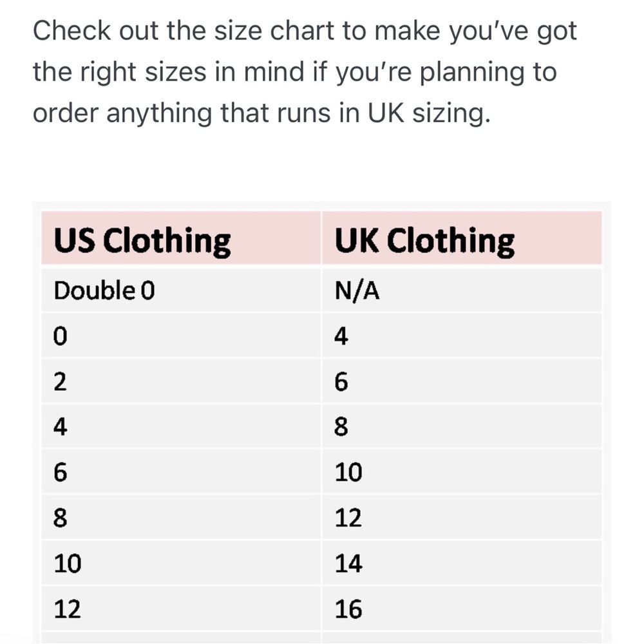This screenshot has height=644, width=644.
Task: Tap UK size 4 cell
Action: [462, 336]
